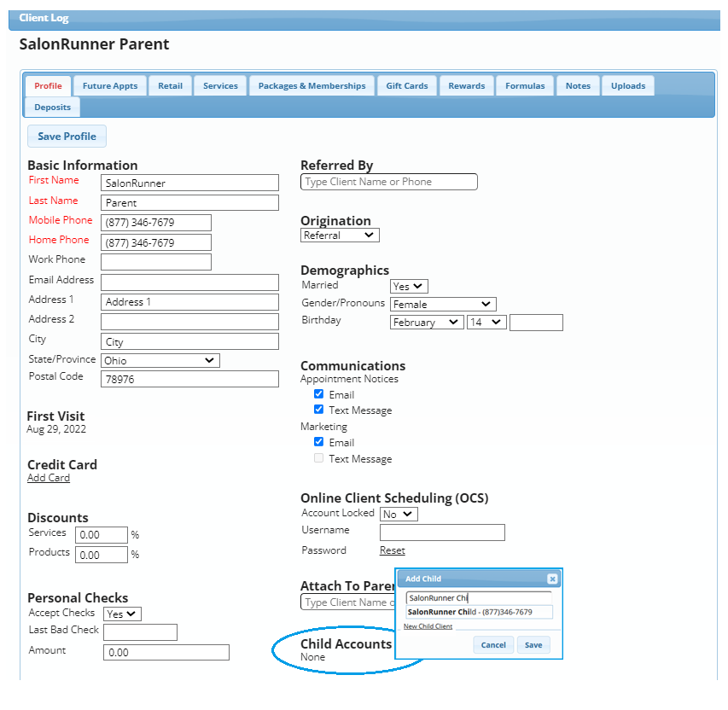Open the Notes tab
This screenshot has height=710, width=728.
point(578,86)
